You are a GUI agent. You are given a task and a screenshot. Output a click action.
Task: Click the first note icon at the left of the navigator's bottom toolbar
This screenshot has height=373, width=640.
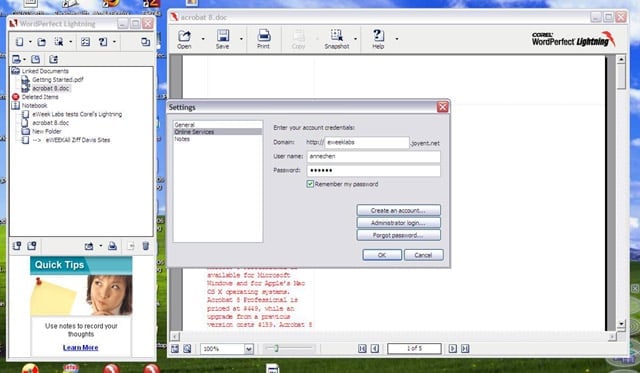[x=17, y=246]
